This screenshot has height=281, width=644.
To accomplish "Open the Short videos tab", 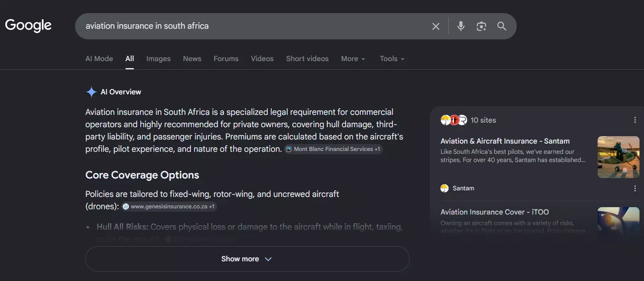I will [x=307, y=59].
